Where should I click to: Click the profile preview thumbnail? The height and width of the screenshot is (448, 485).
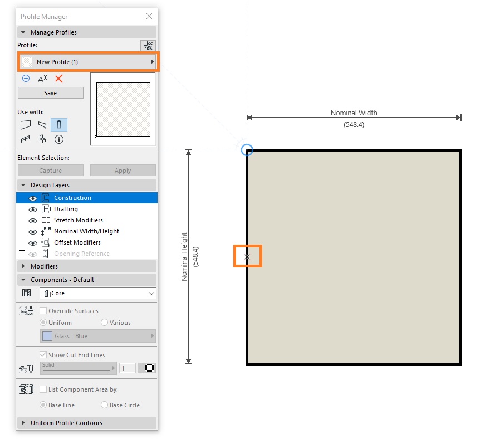pos(123,109)
